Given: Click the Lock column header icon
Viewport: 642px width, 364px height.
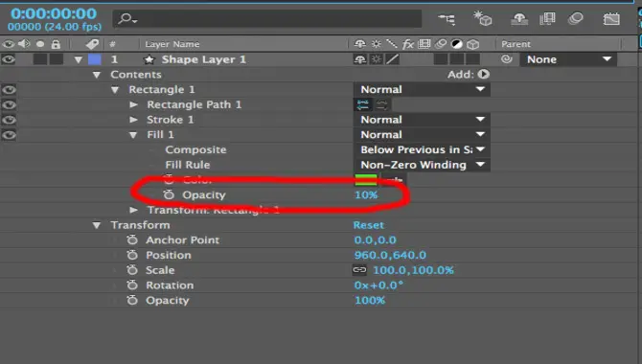Looking at the screenshot, I should pos(56,44).
